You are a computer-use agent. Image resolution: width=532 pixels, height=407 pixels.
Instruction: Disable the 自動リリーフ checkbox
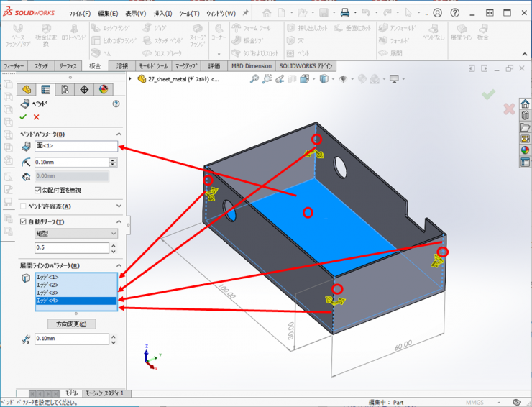pos(23,221)
